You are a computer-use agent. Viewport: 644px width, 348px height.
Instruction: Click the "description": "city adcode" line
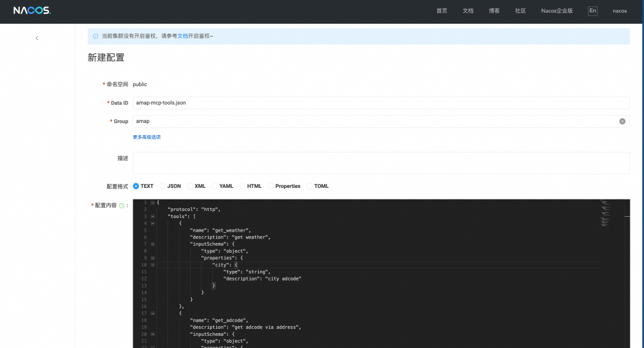262,279
